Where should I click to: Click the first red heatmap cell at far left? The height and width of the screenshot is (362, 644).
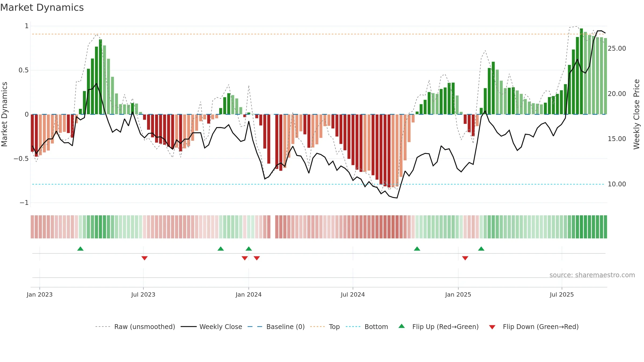pos(32,227)
